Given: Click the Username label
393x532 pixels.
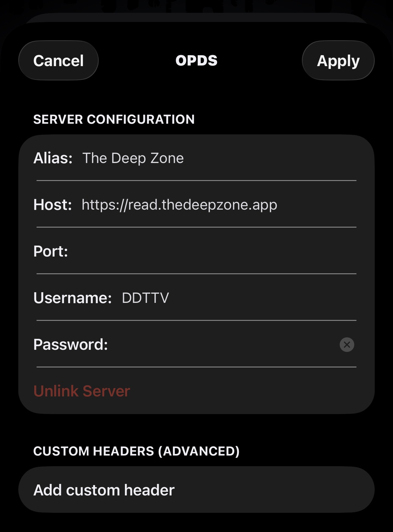Looking at the screenshot, I should tap(73, 298).
